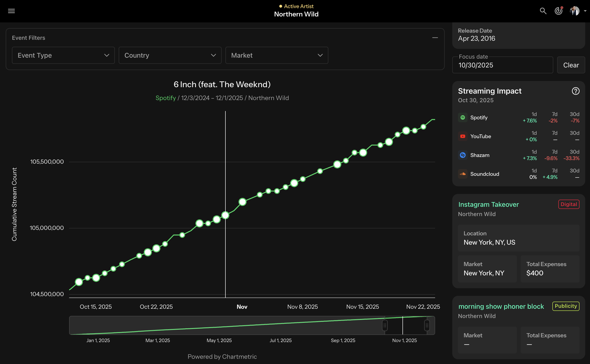
Task: Open the hamburger navigation menu
Action: point(11,11)
